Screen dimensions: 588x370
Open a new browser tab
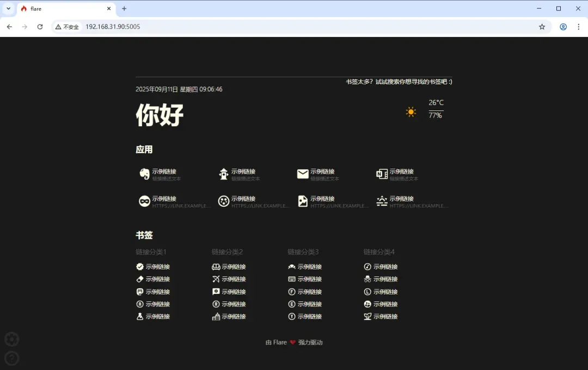[x=124, y=9]
